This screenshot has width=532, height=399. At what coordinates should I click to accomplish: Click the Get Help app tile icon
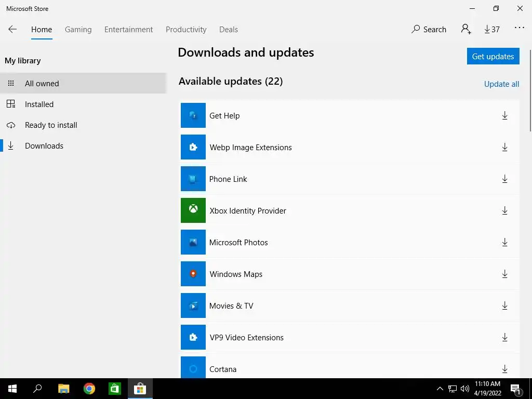193,115
